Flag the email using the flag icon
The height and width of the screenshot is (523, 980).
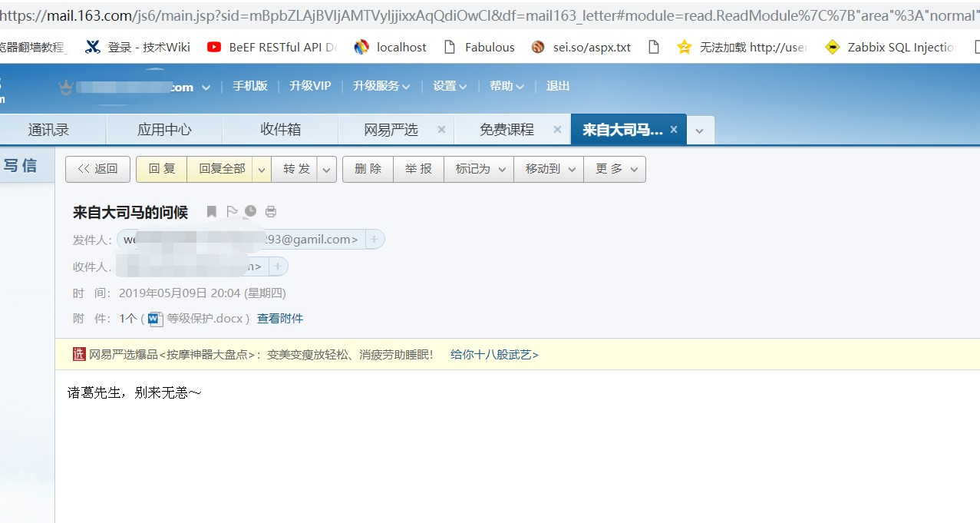click(x=232, y=212)
